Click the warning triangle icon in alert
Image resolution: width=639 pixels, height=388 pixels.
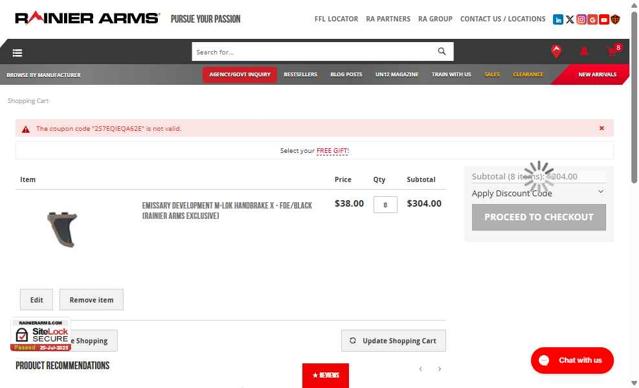[x=26, y=129]
